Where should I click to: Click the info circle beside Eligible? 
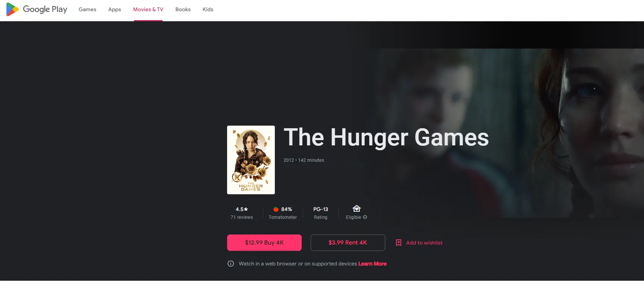365,217
